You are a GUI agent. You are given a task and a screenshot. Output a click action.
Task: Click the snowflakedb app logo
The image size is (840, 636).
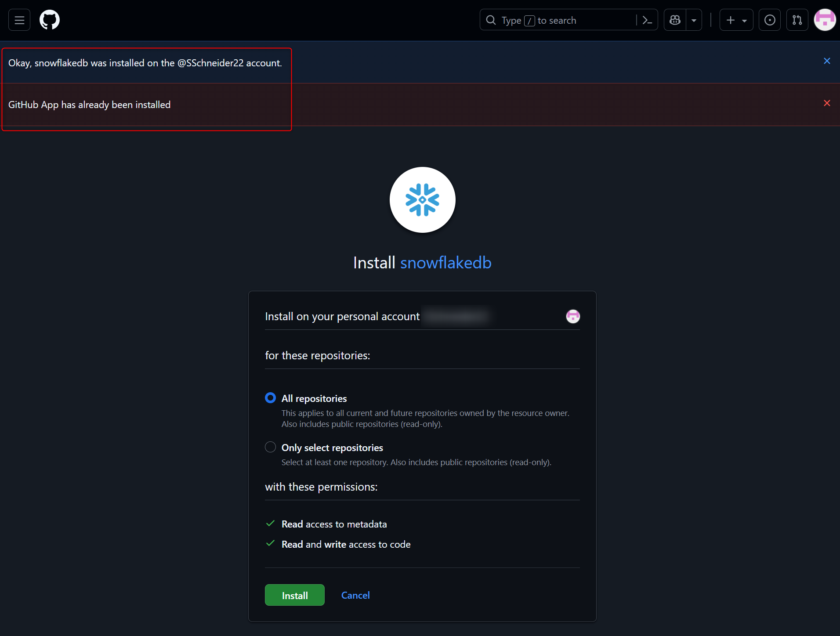423,200
